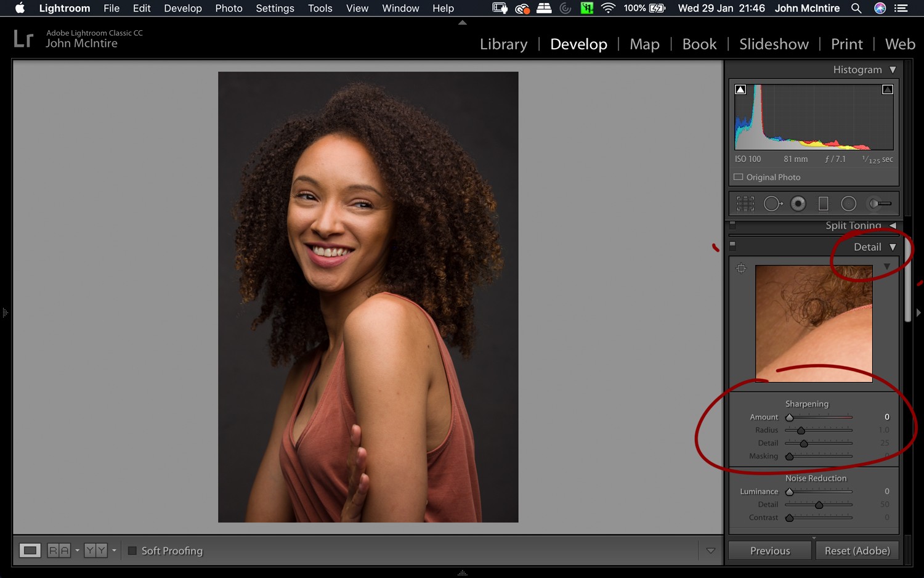
Task: Select the Adjustment Brush tool
Action: (879, 203)
